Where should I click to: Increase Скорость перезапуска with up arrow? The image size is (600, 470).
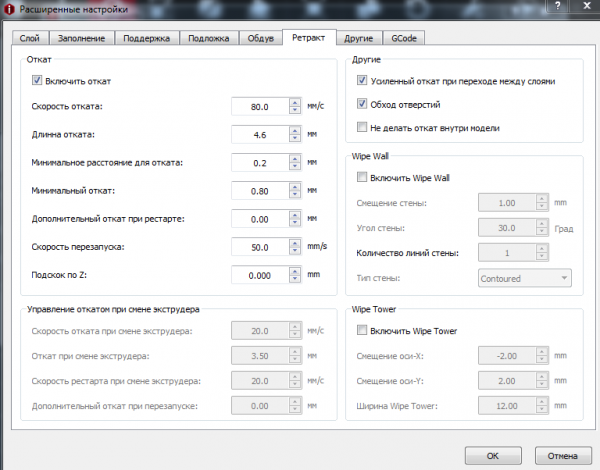coord(295,243)
